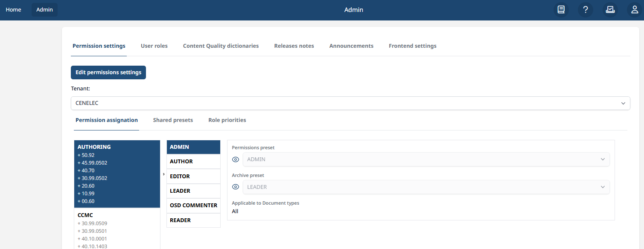Open the user profile icon
Viewport: 644px width, 249px height.
click(x=635, y=10)
